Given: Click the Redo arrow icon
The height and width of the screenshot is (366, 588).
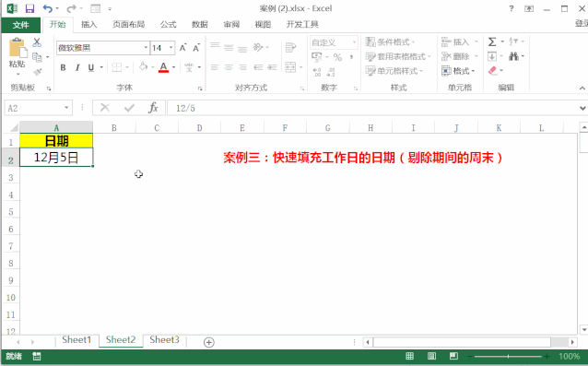Looking at the screenshot, I should click(x=71, y=8).
